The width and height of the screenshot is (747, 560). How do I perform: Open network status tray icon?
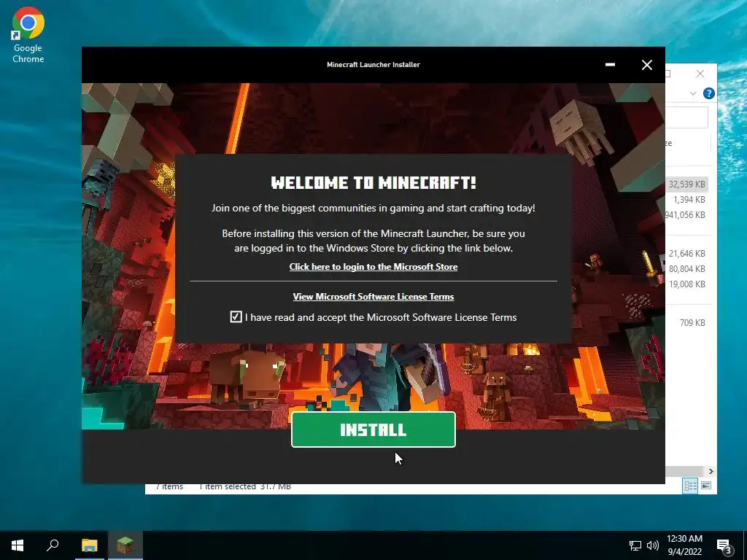coord(635,545)
